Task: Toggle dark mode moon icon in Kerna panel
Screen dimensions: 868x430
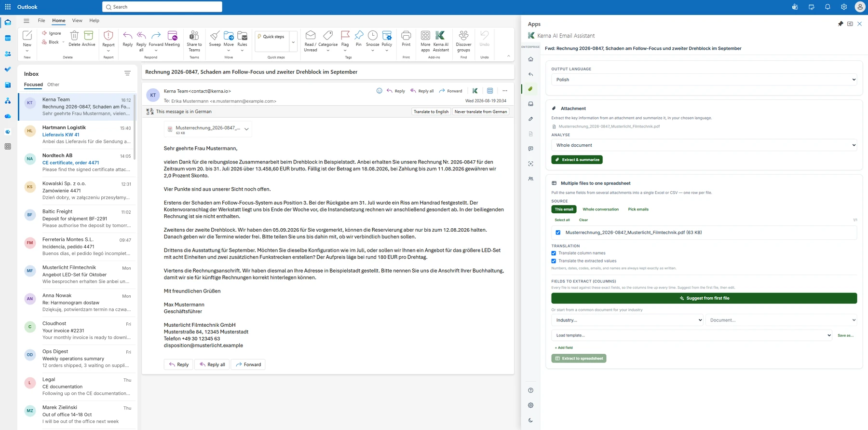Action: tap(530, 420)
